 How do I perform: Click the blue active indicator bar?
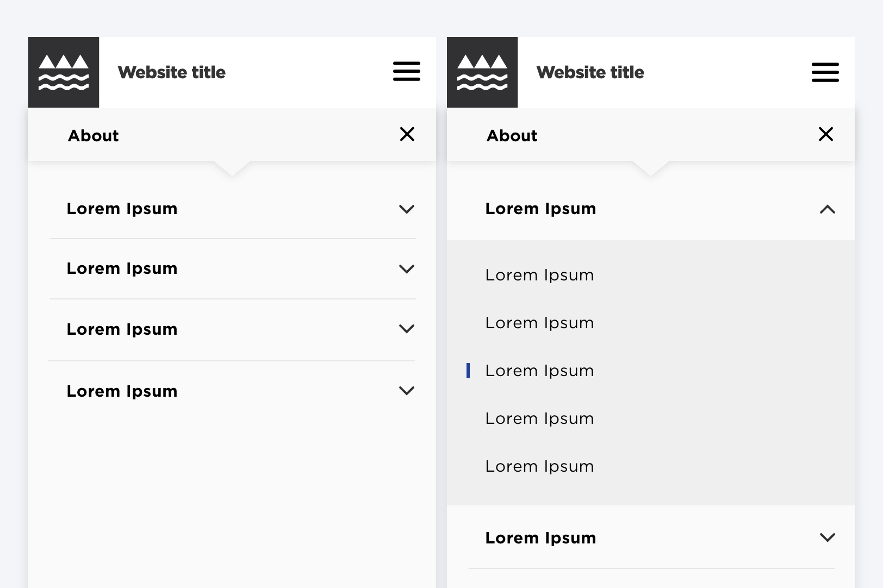469,370
